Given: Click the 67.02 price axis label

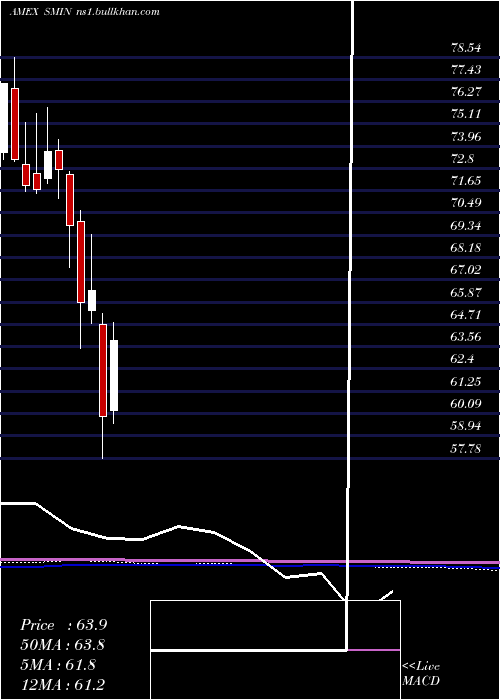Looking at the screenshot, I should pos(466,270).
